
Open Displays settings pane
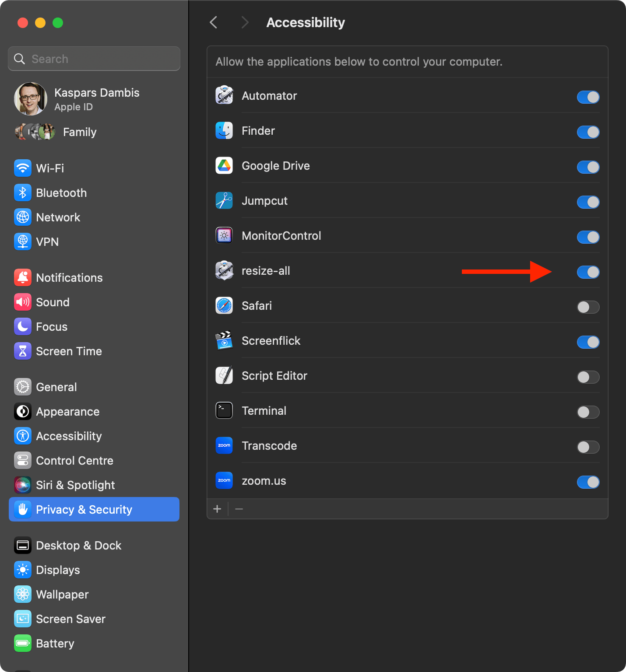point(94,570)
